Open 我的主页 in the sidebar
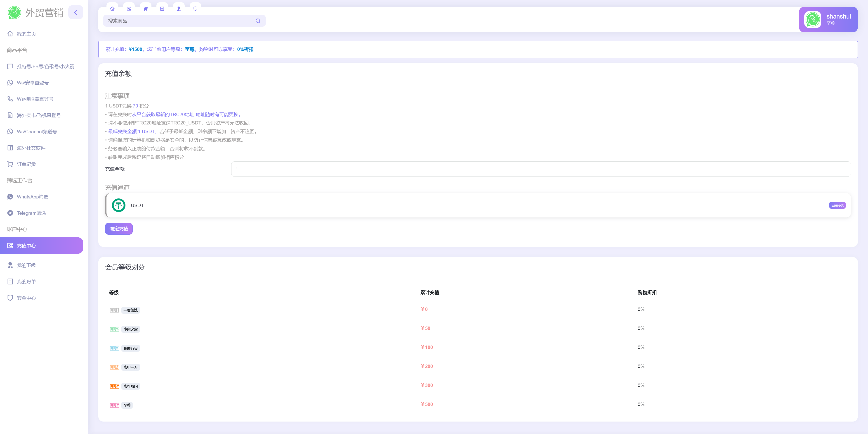Image resolution: width=868 pixels, height=434 pixels. pos(26,34)
